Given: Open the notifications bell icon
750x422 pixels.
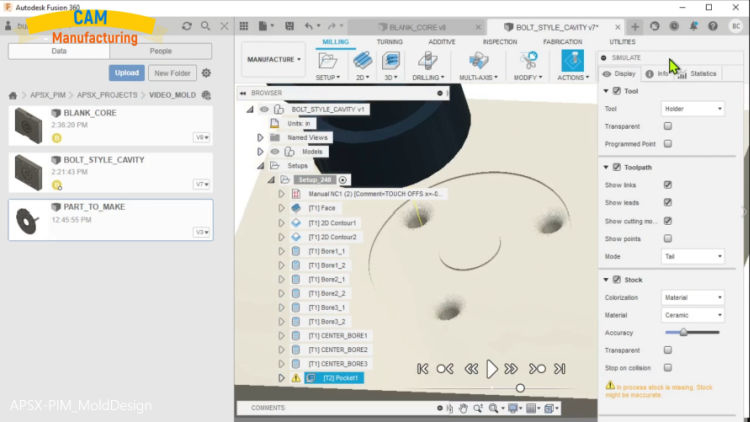Looking at the screenshot, I should point(694,26).
